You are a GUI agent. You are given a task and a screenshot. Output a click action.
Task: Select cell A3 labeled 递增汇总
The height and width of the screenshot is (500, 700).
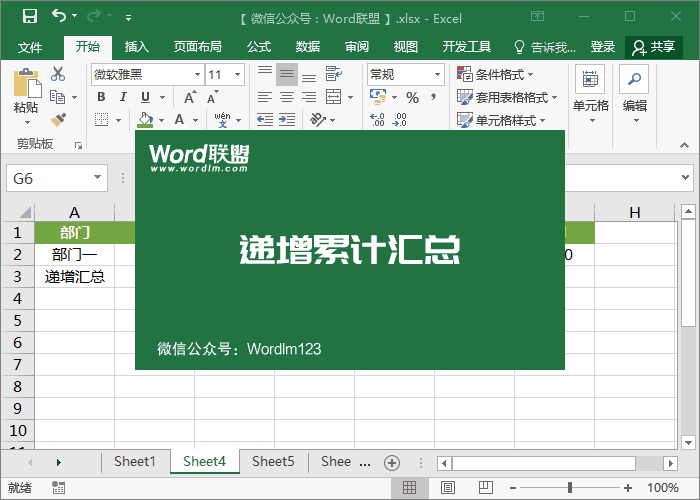coord(75,277)
